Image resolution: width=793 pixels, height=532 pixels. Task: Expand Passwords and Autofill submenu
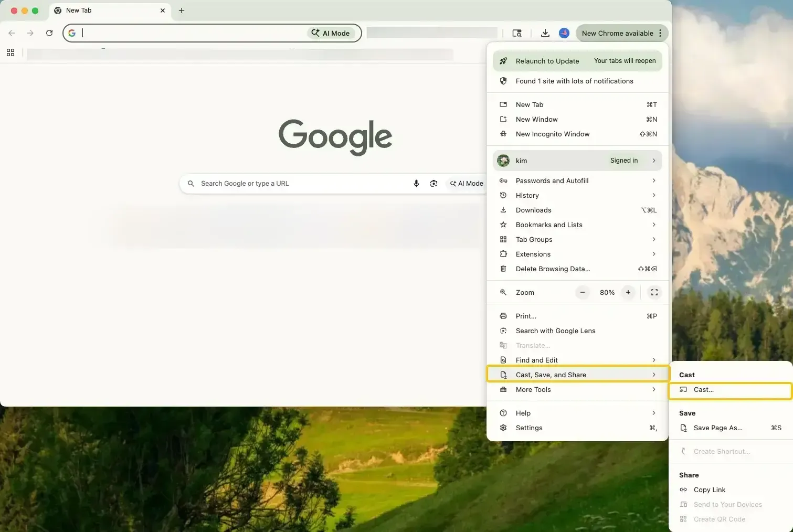tap(577, 180)
